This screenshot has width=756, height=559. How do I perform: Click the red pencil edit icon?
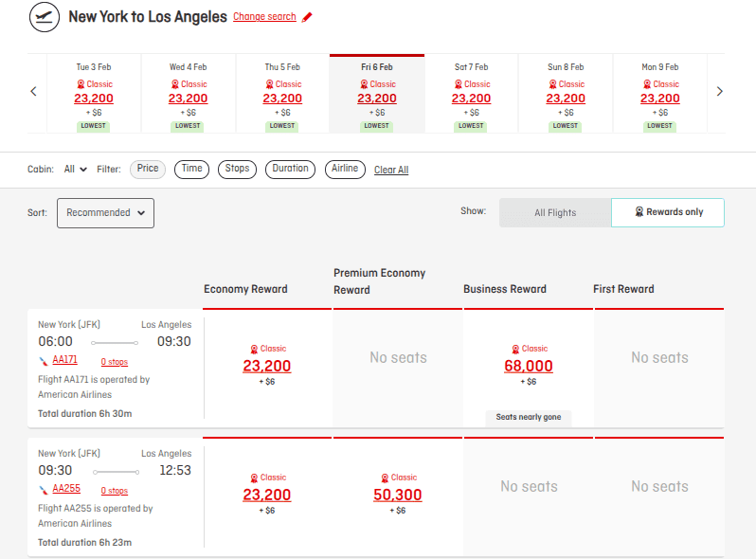[x=307, y=17]
